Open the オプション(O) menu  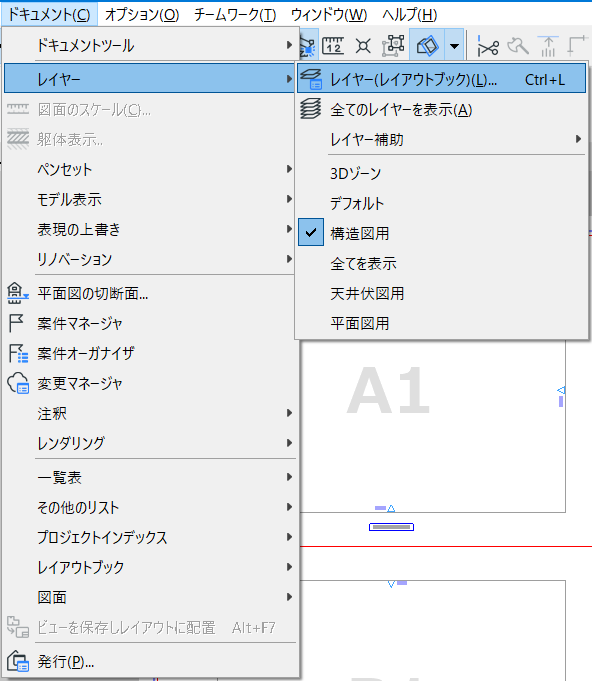point(142,15)
